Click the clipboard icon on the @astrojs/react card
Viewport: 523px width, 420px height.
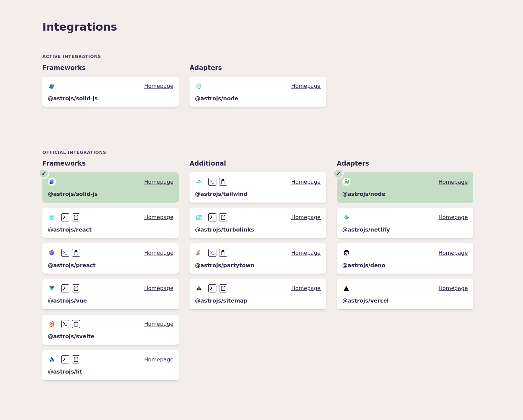coord(76,217)
